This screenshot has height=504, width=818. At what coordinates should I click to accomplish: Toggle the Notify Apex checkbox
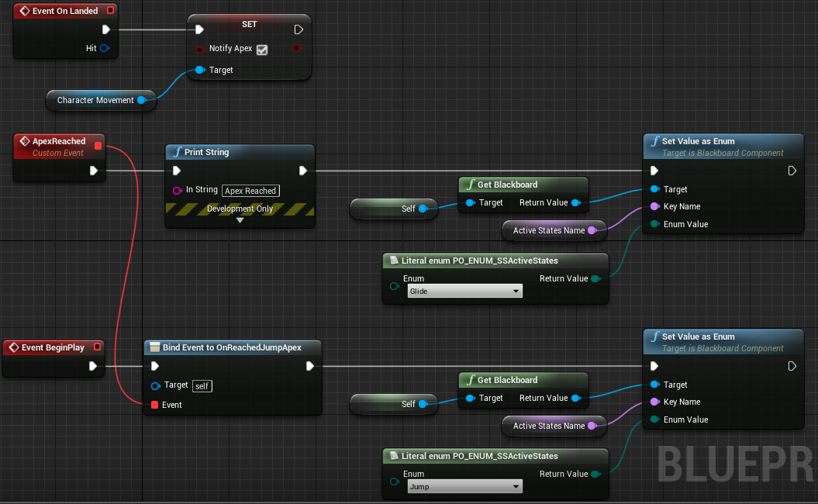click(262, 50)
